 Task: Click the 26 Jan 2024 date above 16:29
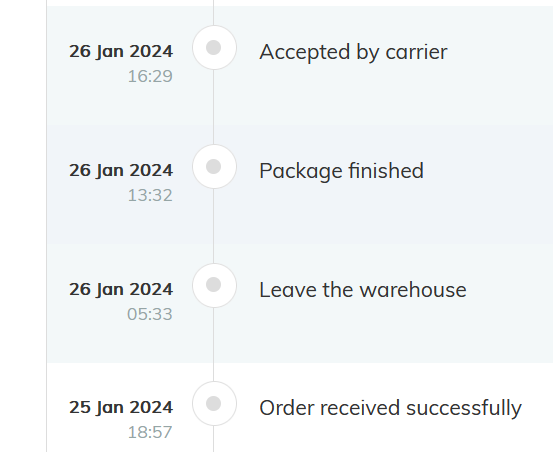pyautogui.click(x=121, y=51)
